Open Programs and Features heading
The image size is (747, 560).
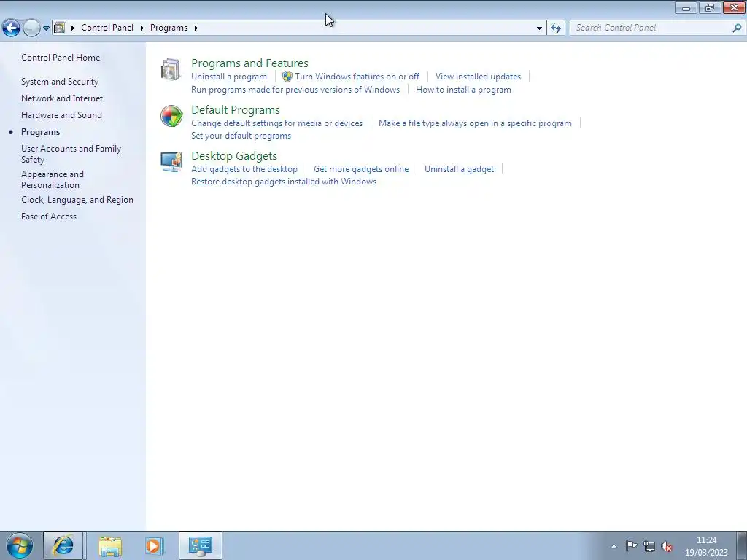click(249, 63)
